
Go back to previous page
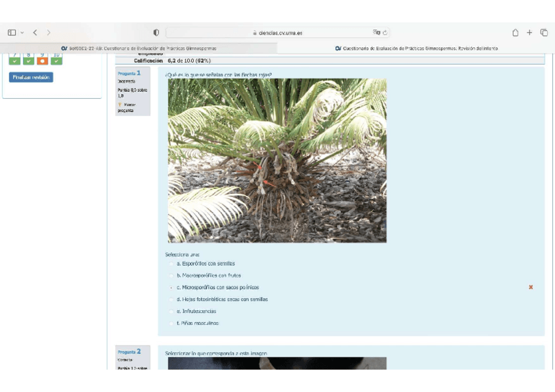[x=35, y=33]
